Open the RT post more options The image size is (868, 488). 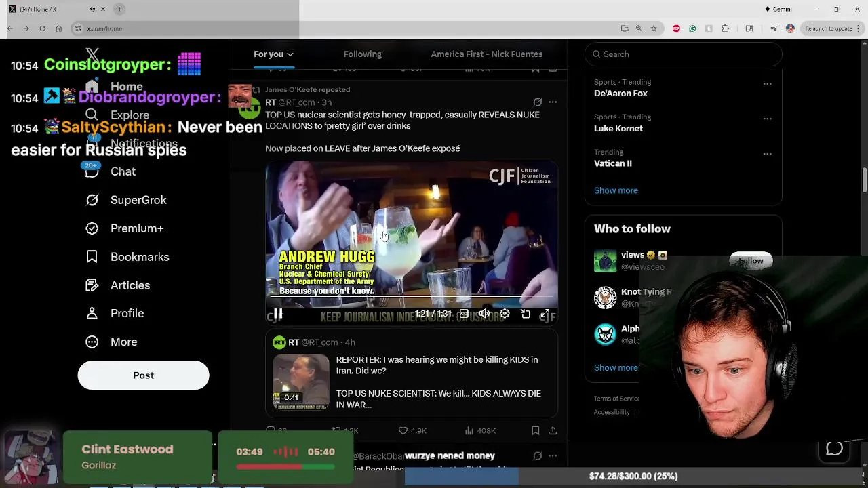553,102
